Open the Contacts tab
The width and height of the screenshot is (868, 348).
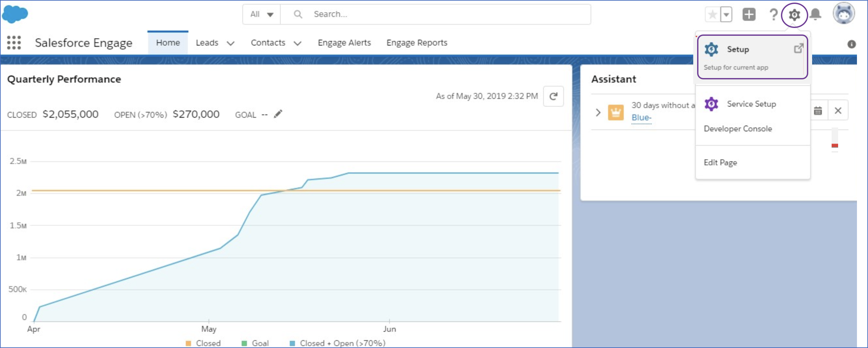click(x=268, y=43)
